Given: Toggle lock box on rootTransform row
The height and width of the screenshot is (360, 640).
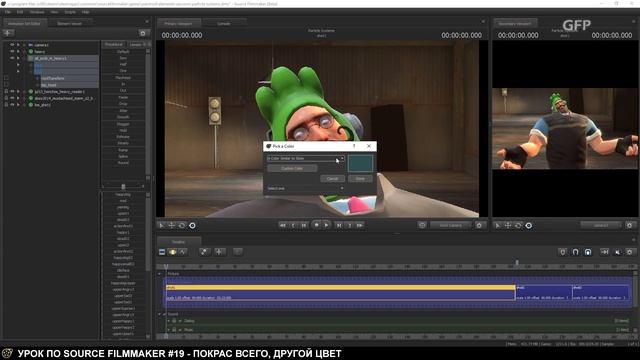Looking at the screenshot, I should coord(6,78).
